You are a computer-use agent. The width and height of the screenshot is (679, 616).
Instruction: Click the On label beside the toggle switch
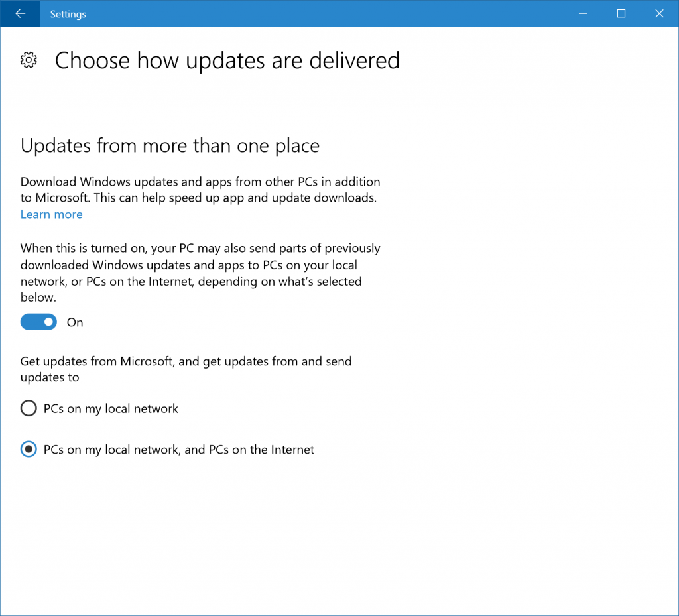(x=74, y=322)
